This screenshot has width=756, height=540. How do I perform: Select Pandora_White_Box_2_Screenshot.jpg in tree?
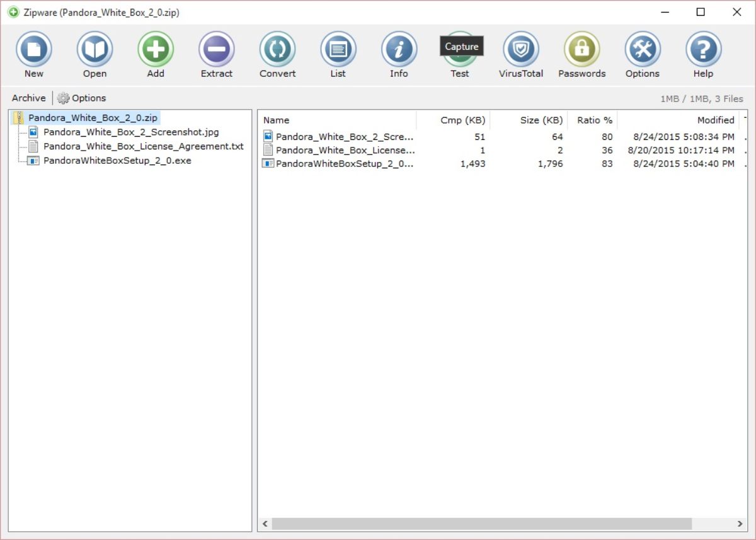[x=131, y=132]
